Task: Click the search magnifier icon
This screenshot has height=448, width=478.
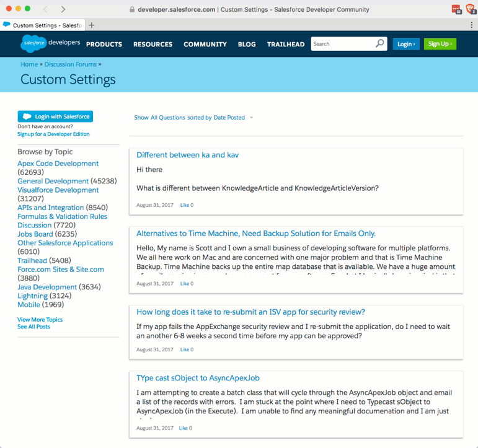Action: click(380, 43)
